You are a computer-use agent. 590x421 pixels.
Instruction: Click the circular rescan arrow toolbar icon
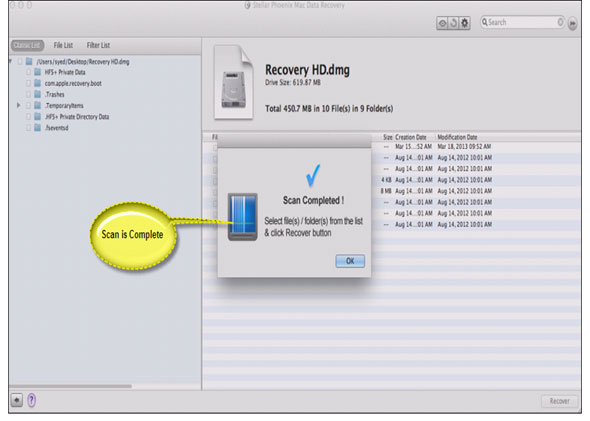453,23
